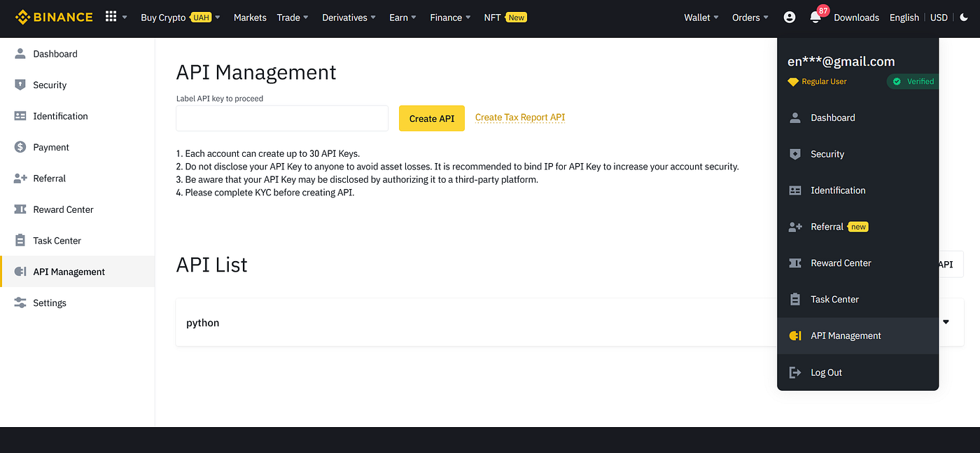Click the python API list row
Viewport: 980px width, 453px height.
570,322
